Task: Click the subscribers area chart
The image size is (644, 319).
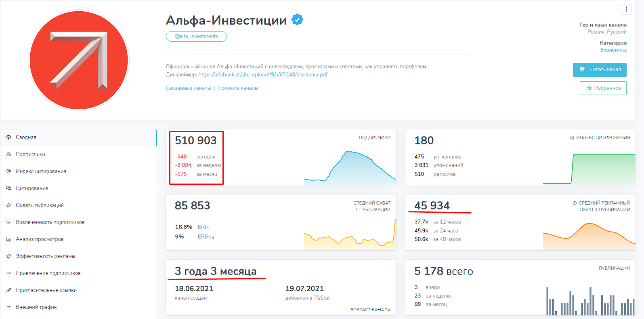Action: (x=350, y=168)
